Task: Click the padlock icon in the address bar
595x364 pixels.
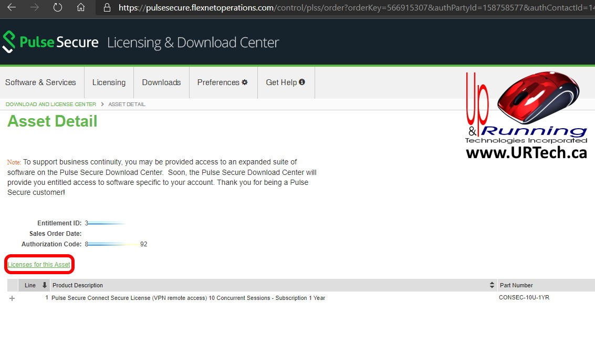Action: point(107,7)
